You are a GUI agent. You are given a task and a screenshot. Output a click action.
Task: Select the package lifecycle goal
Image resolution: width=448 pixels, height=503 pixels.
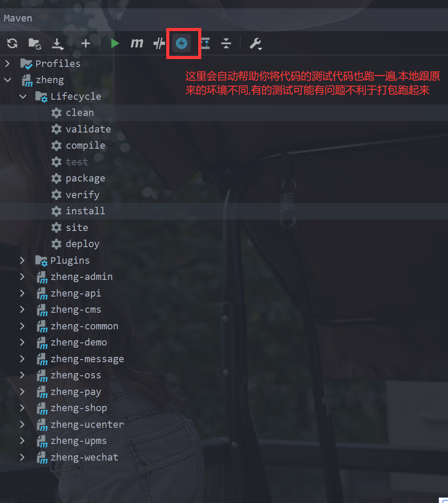85,178
